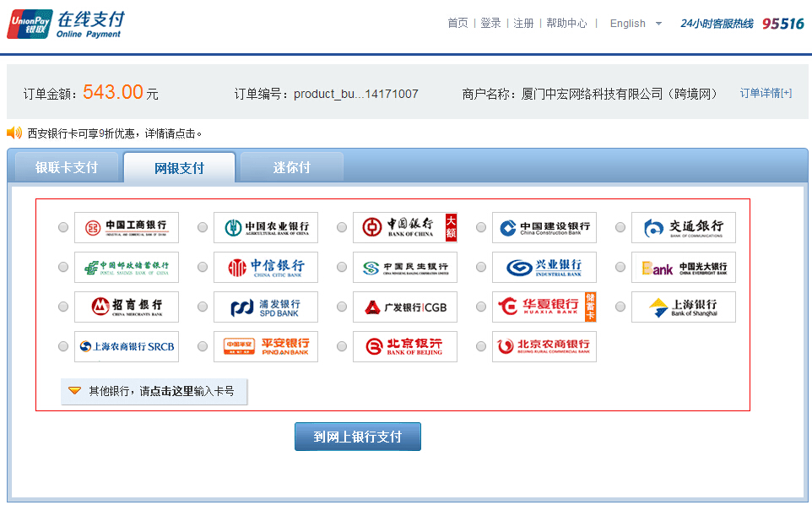Choose the Bank of Beijing 北京银行 logo
Screen dimensions: 812x505
point(405,346)
